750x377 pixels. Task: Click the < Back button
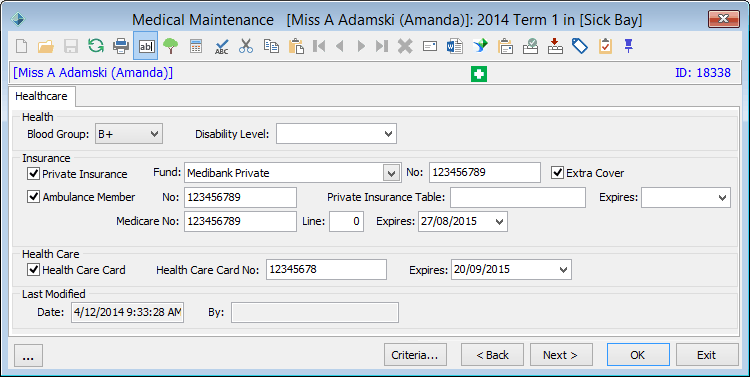pyautogui.click(x=492, y=355)
